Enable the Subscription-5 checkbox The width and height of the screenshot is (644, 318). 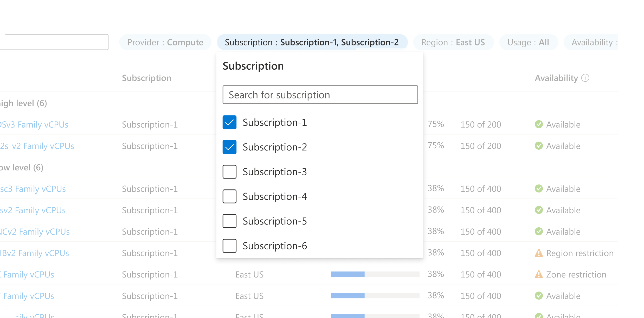click(x=229, y=221)
